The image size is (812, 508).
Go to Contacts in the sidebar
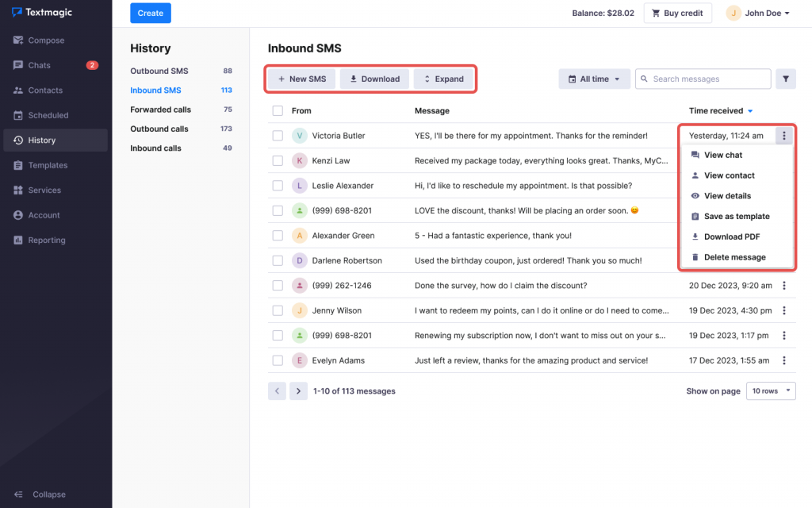coord(45,90)
